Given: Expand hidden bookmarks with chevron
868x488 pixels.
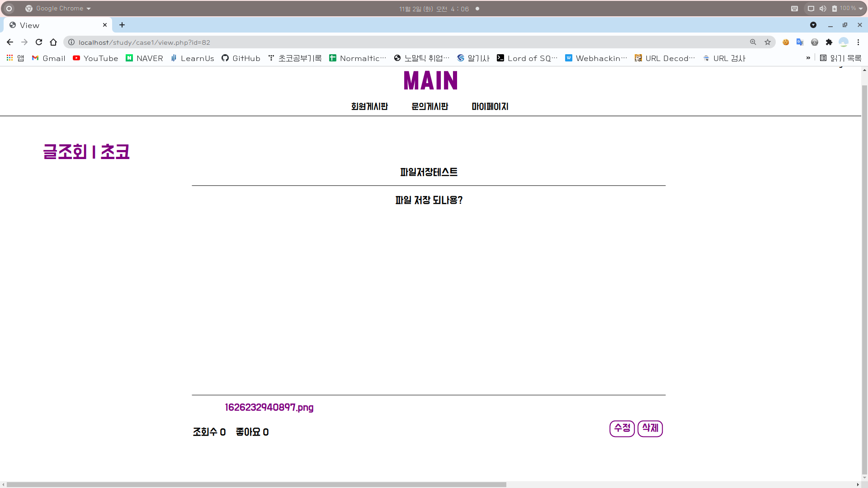Looking at the screenshot, I should pos(808,58).
